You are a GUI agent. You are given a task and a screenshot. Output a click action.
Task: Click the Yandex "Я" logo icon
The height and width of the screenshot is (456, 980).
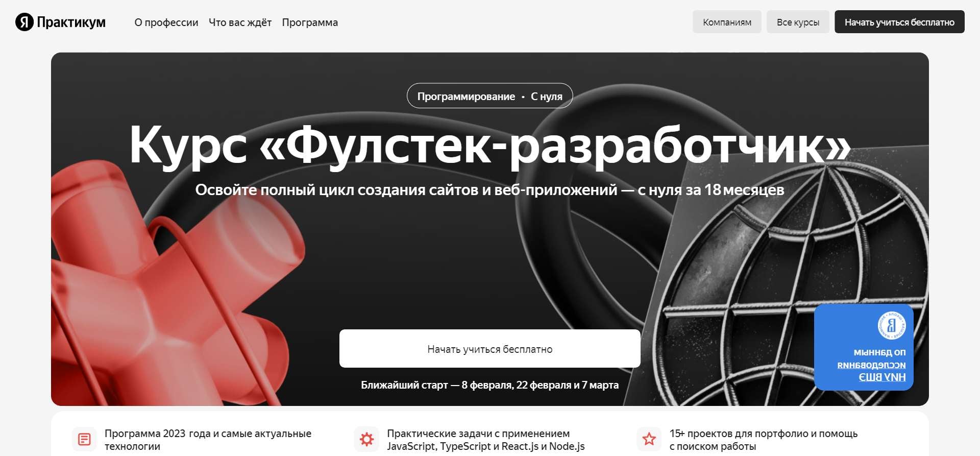click(24, 22)
